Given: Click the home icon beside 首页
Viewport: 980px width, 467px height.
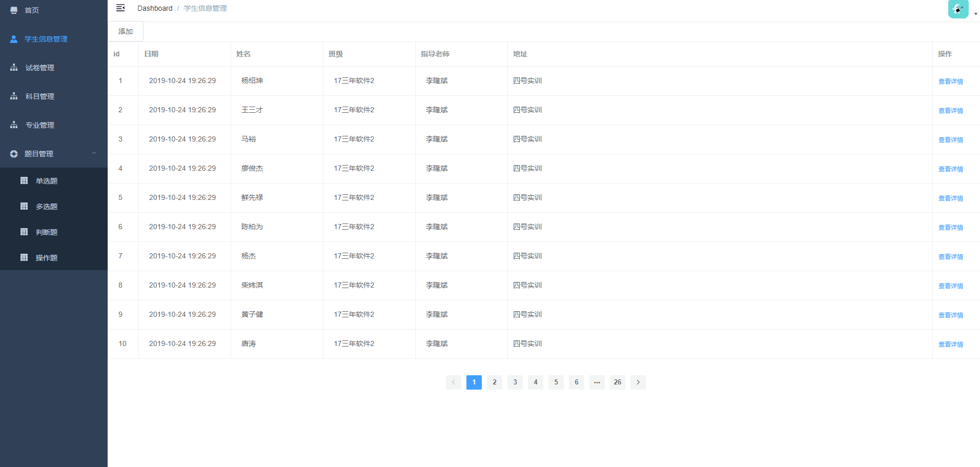Looking at the screenshot, I should [x=14, y=10].
